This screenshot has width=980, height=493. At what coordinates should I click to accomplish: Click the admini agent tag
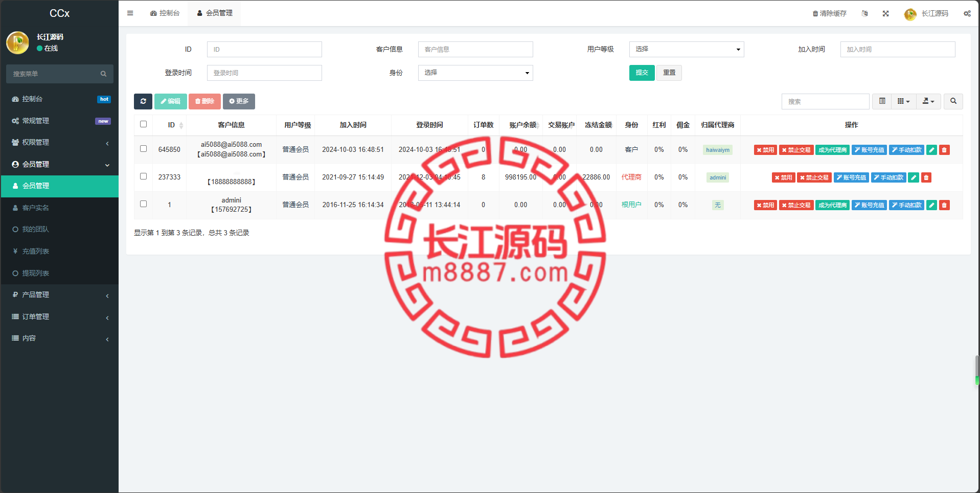point(718,177)
